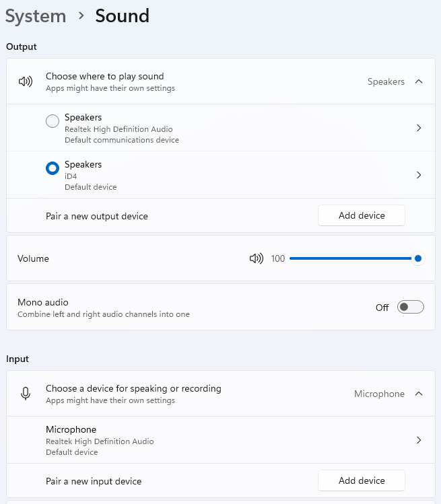The width and height of the screenshot is (441, 504).
Task: Select the Realtek High Definition Audio Speakers radio button
Action: (53, 121)
